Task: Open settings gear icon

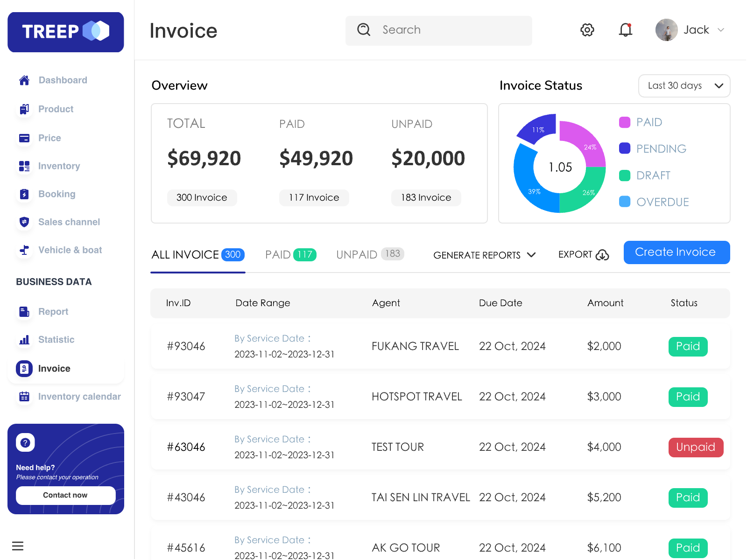Action: tap(587, 30)
